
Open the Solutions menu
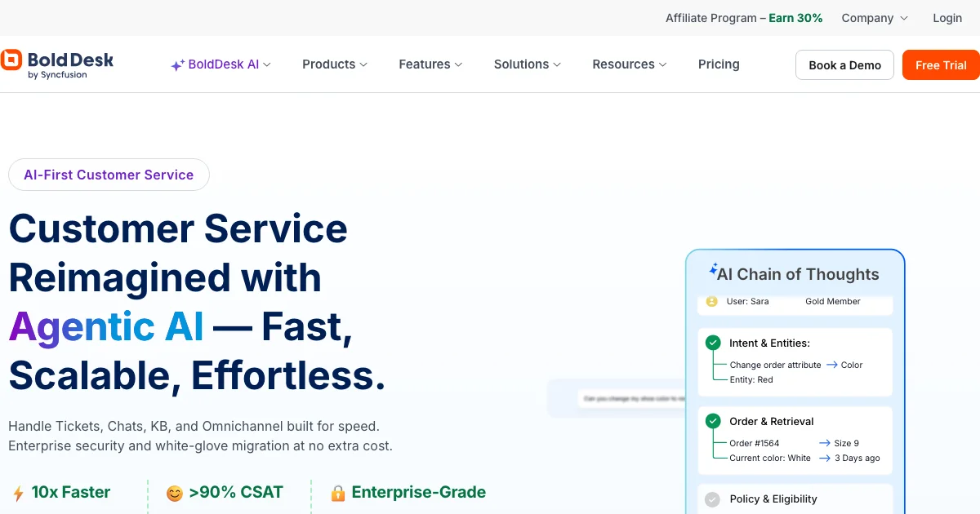pyautogui.click(x=528, y=64)
